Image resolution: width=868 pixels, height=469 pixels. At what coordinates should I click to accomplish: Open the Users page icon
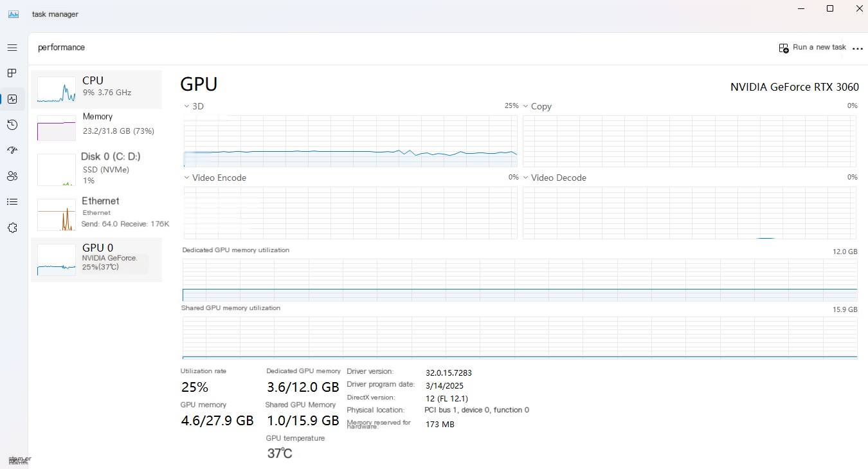click(12, 176)
